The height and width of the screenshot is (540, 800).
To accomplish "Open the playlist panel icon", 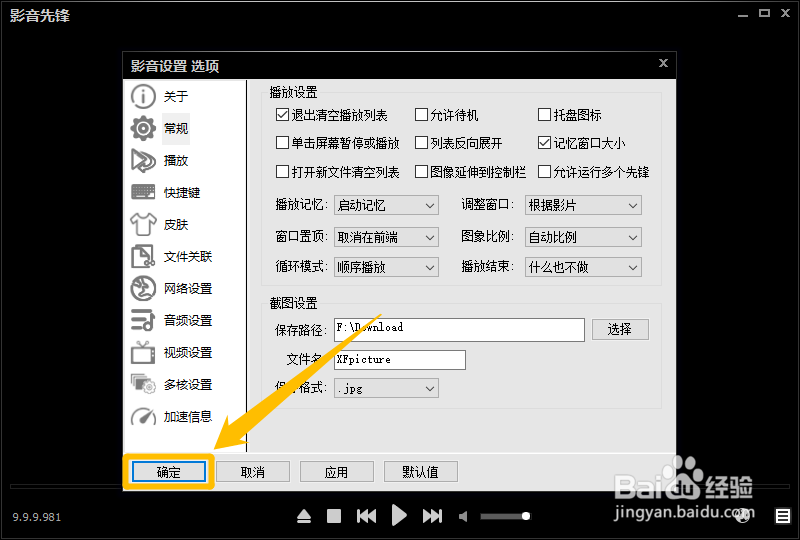I will (783, 516).
